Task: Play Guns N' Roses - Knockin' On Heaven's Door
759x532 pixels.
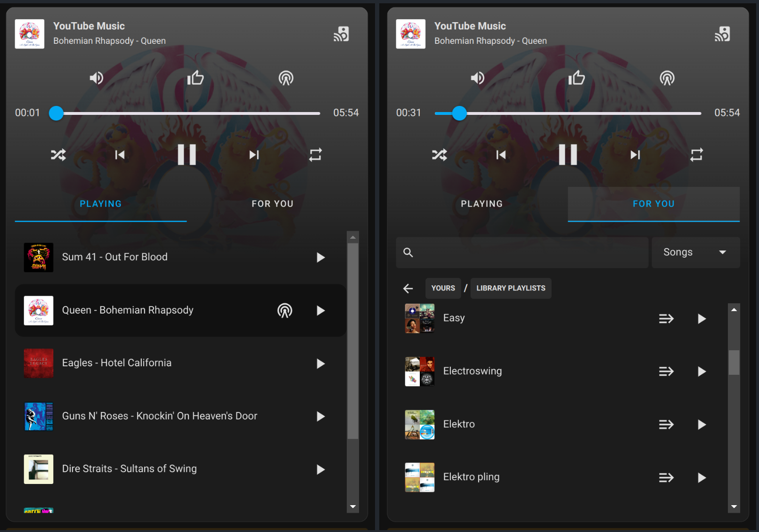Action: pos(321,417)
